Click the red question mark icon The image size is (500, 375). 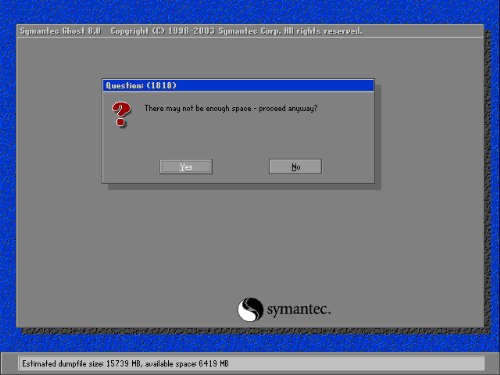coord(121,114)
